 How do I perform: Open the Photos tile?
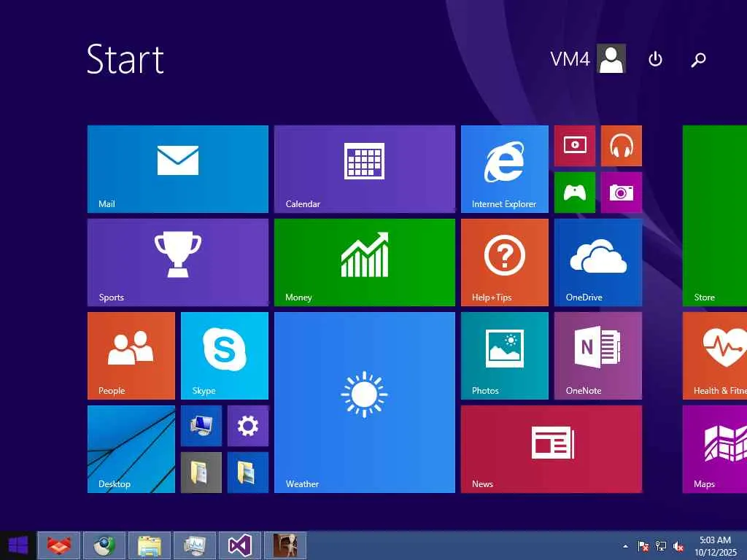[505, 356]
